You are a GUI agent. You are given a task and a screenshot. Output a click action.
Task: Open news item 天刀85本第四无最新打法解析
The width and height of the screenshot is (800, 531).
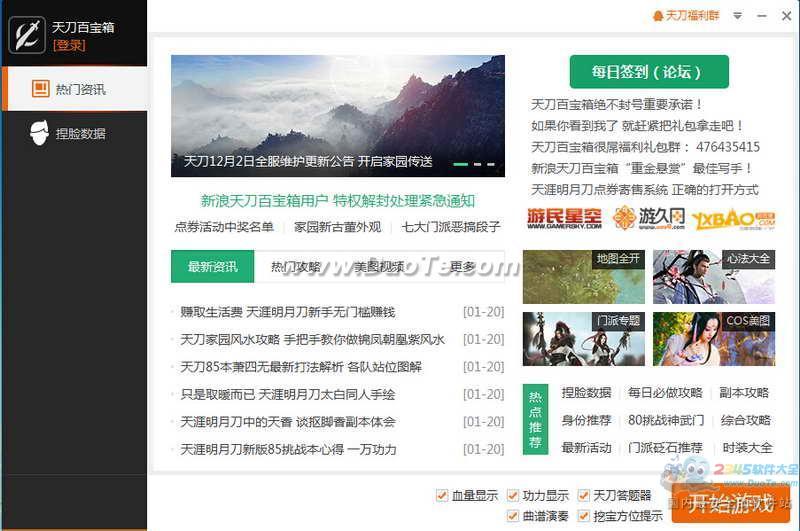click(x=301, y=367)
